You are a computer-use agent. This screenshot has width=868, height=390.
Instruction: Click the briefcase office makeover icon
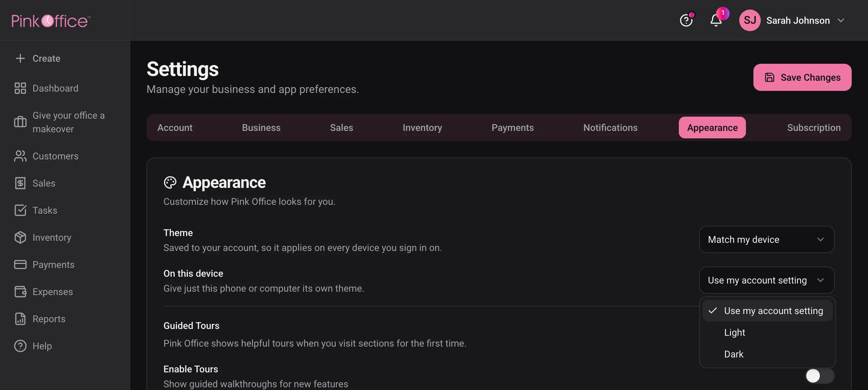point(20,121)
